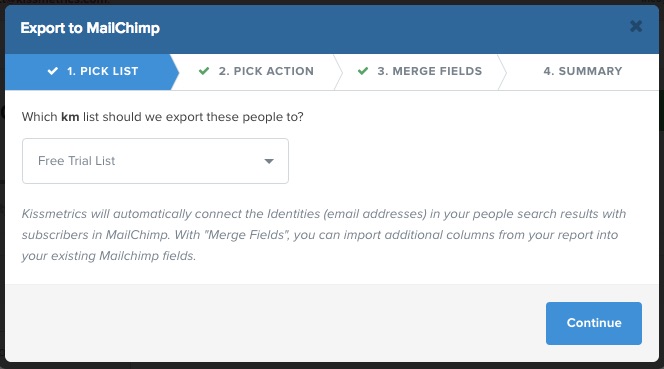Select the Free Trial List text in combo box

tap(77, 161)
